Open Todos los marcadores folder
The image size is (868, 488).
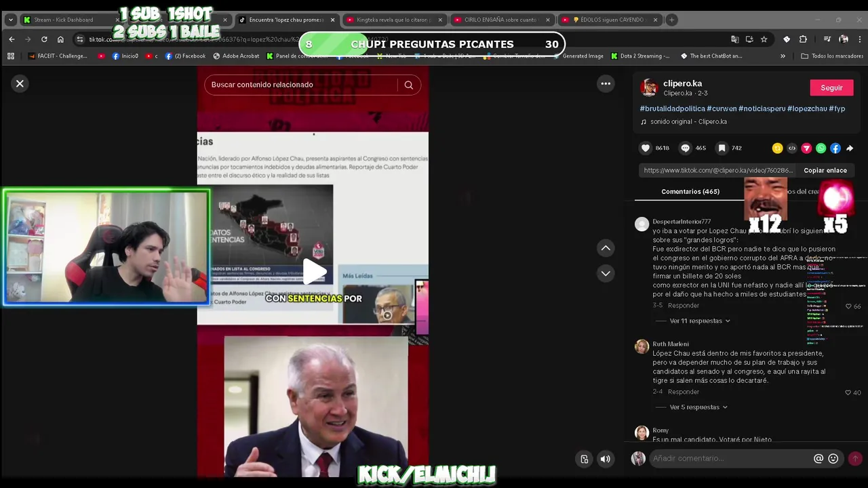pos(831,56)
